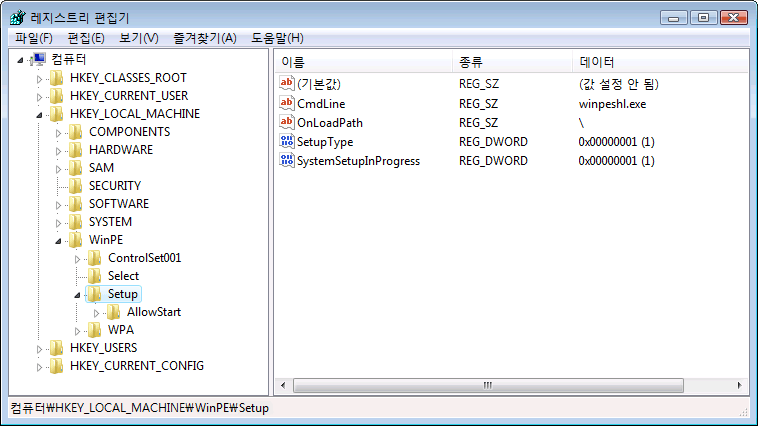Viewport: 758px width, 426px height.
Task: Expand the HKEY_CLASSES_ROOT node
Action: point(39,79)
